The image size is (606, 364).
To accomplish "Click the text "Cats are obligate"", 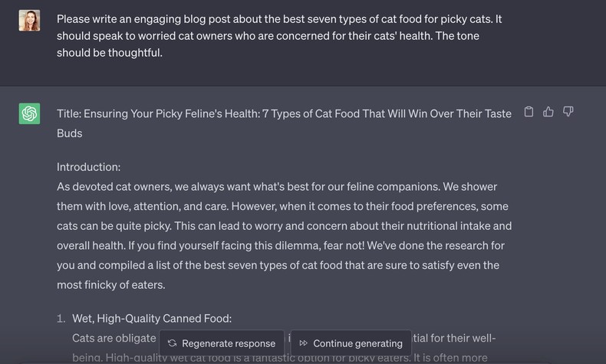I will point(114,338).
